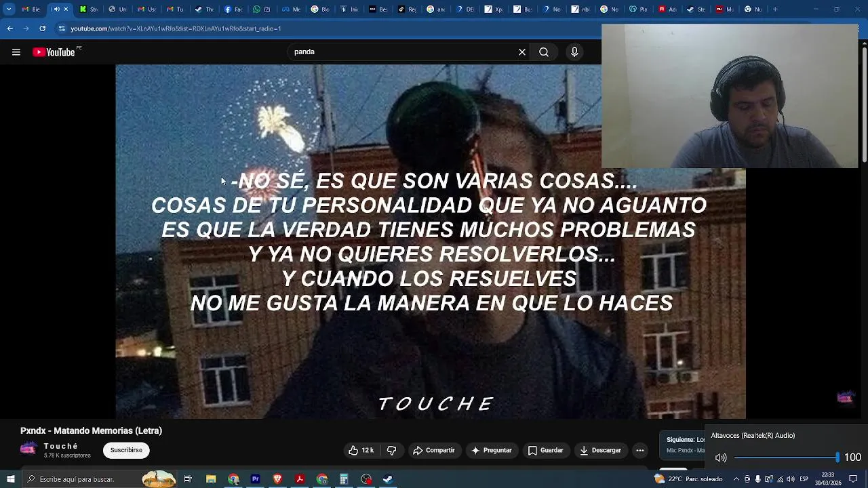The width and height of the screenshot is (868, 488).
Task: Open the Touché channel name link
Action: 61,446
